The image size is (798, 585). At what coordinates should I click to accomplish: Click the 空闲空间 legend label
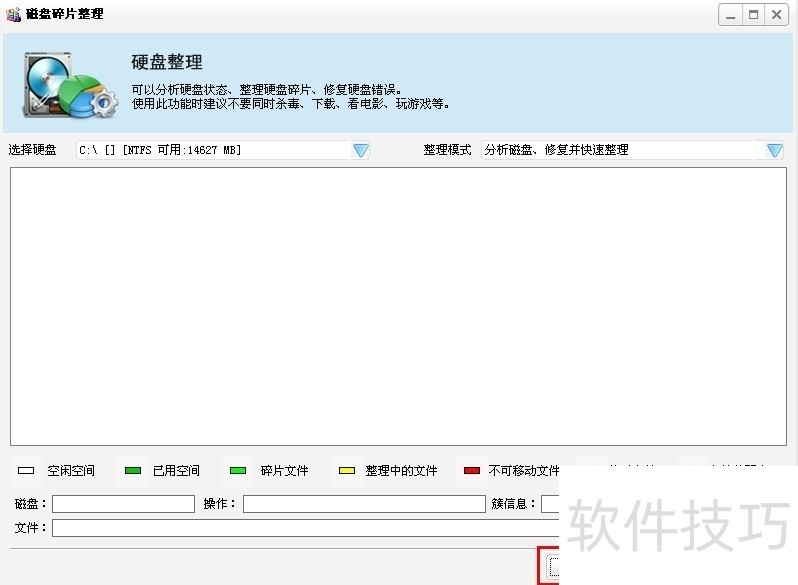coord(71,470)
